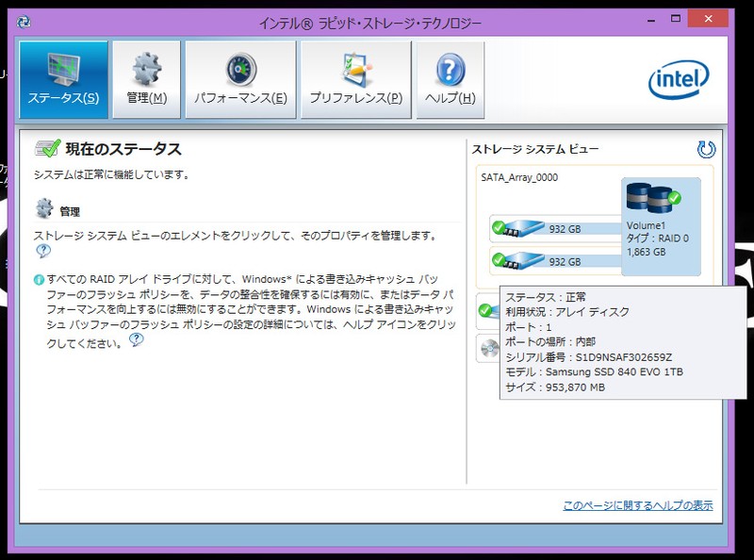The image size is (754, 560).
Task: Close the Intel Rapid Storage window
Action: click(x=708, y=19)
